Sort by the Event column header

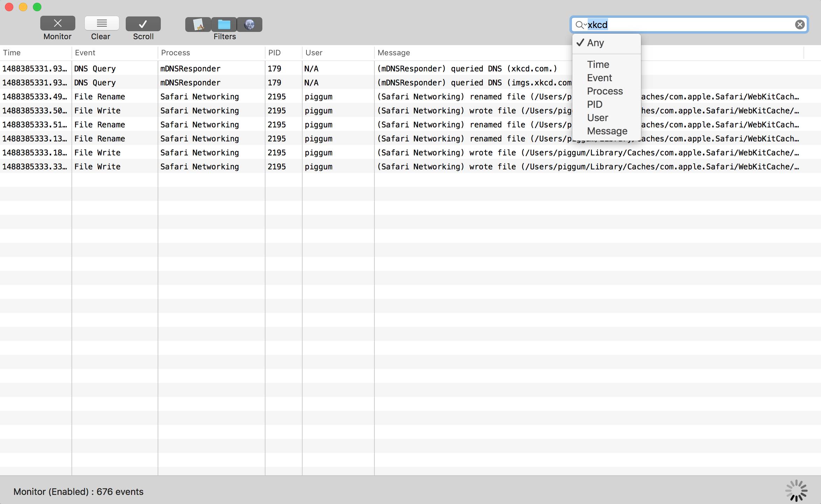[x=85, y=53]
